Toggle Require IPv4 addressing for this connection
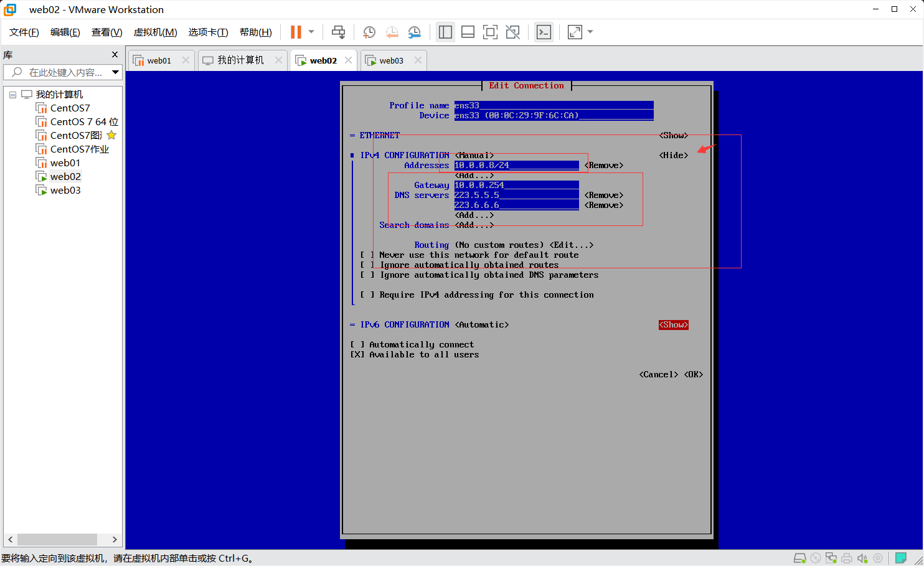This screenshot has height=566, width=924. coord(367,295)
